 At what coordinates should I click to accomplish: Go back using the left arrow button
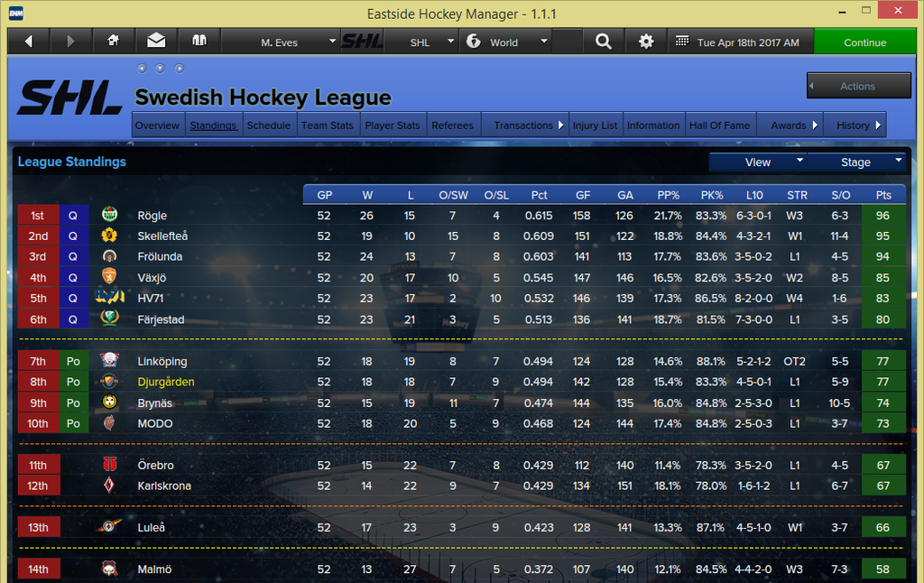point(29,42)
